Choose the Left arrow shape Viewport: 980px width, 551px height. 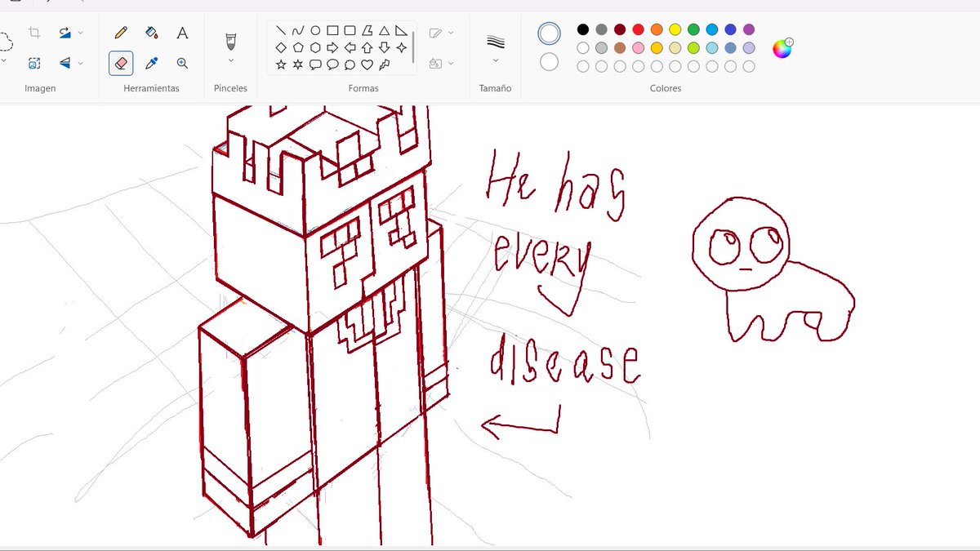350,47
